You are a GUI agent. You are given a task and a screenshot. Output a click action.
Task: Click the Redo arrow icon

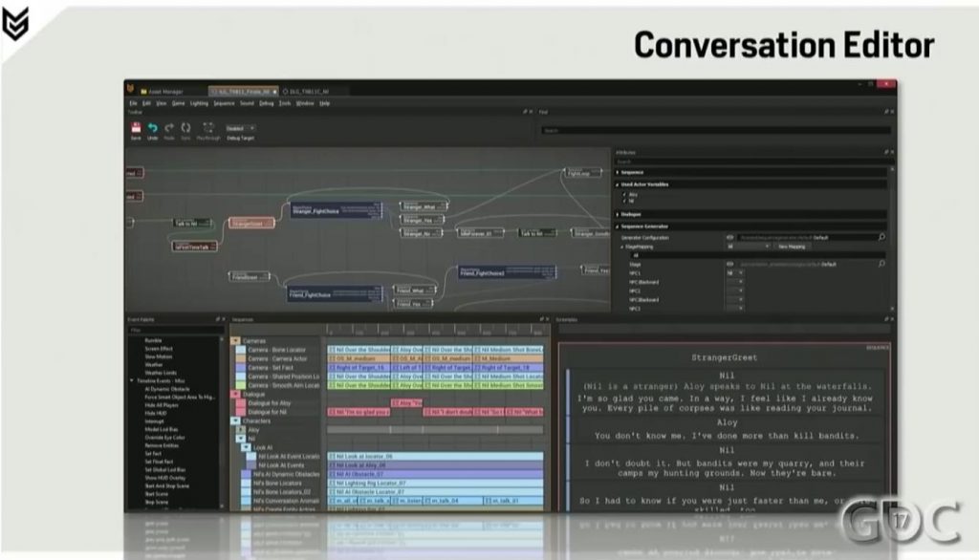pos(169,127)
